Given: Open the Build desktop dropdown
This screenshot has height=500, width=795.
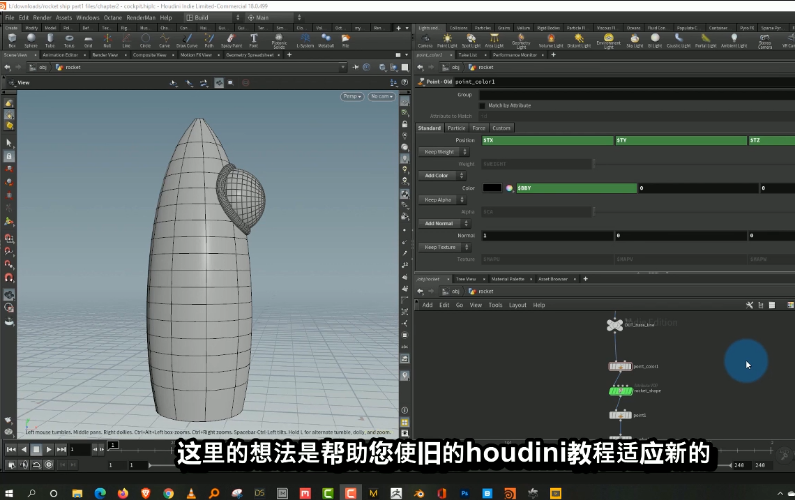Looking at the screenshot, I should [212, 17].
